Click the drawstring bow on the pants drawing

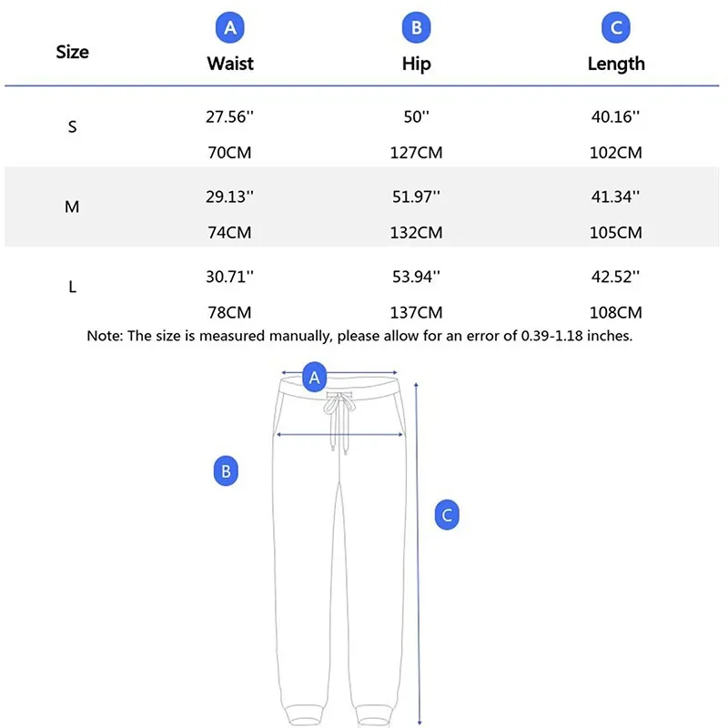pos(339,407)
